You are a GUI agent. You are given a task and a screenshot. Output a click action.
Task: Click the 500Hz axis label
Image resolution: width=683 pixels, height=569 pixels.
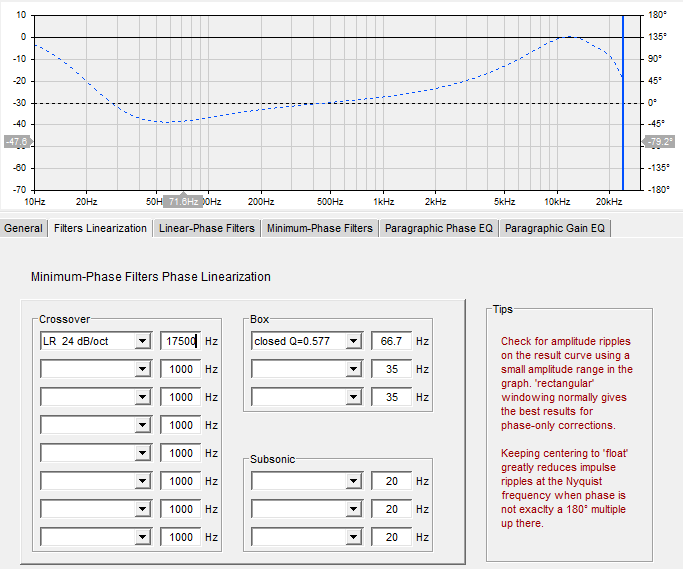(x=330, y=202)
